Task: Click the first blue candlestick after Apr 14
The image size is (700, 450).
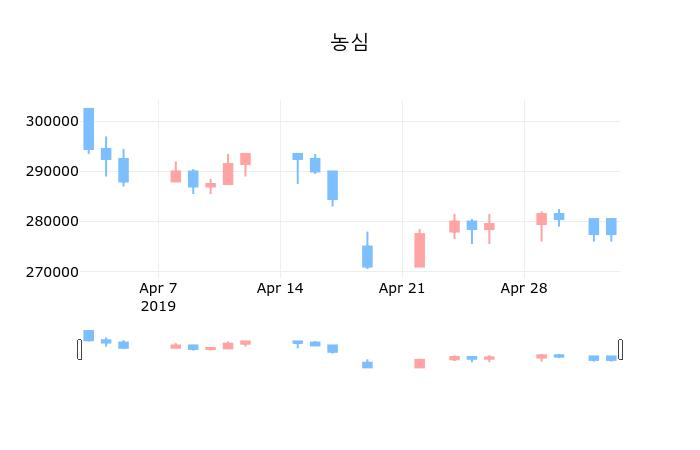Action: (x=298, y=156)
